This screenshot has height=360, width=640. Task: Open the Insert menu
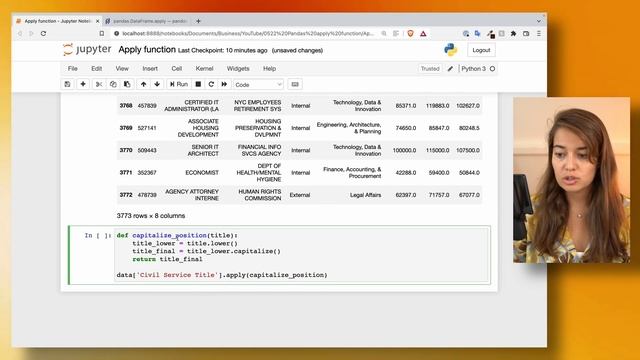pos(150,69)
